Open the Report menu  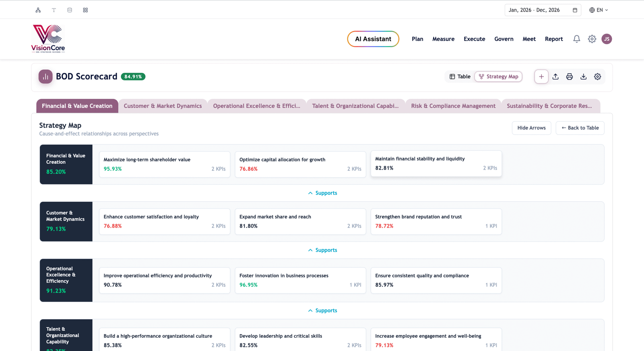(554, 39)
